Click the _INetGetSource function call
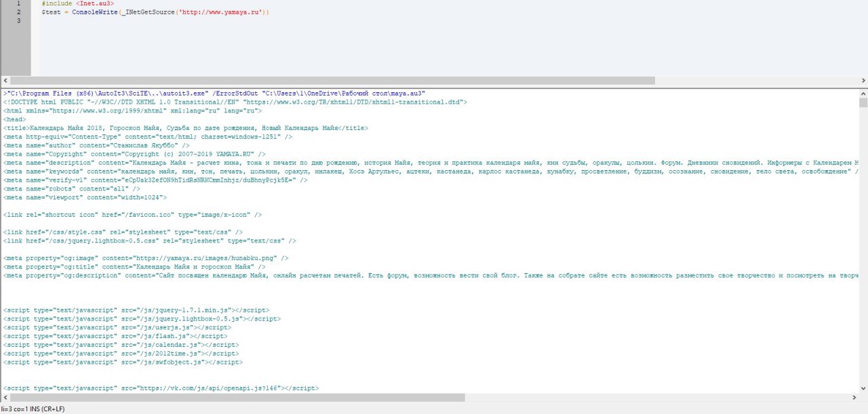Screen dimensions: 868x414 [148, 13]
